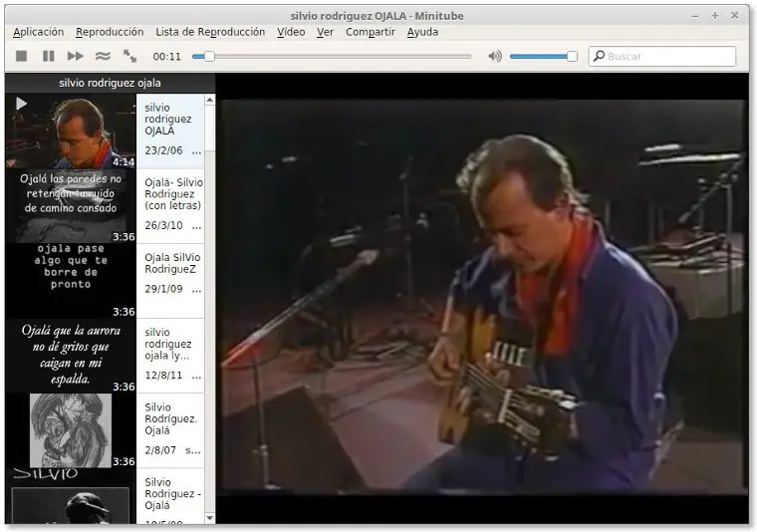Close the Minitube window
The width and height of the screenshot is (757, 532).
click(x=734, y=16)
